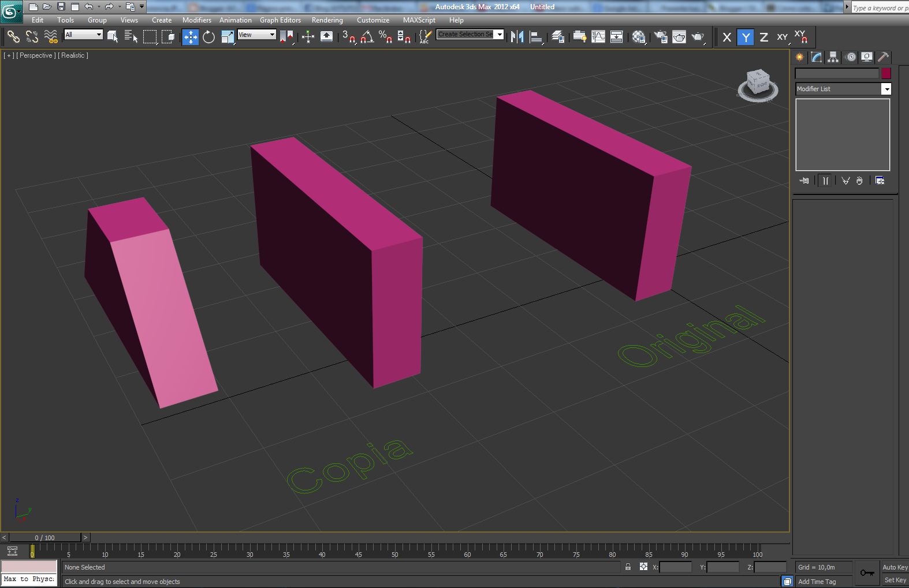Open the Graph Editors menu
This screenshot has height=588, width=909.
point(280,20)
